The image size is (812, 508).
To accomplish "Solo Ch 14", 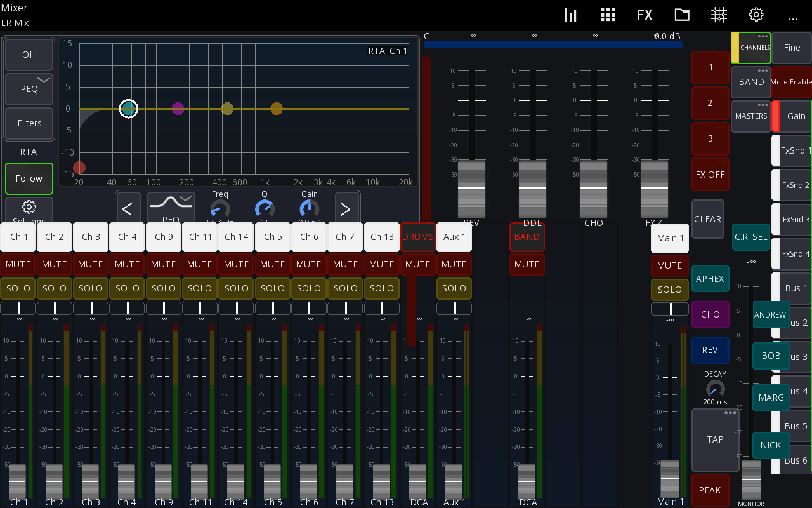I will click(x=237, y=288).
